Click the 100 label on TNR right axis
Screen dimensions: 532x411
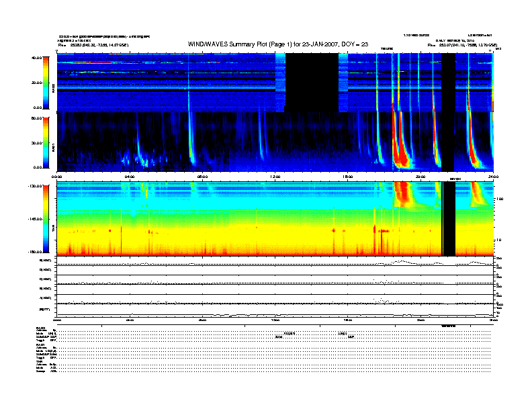click(x=500, y=199)
